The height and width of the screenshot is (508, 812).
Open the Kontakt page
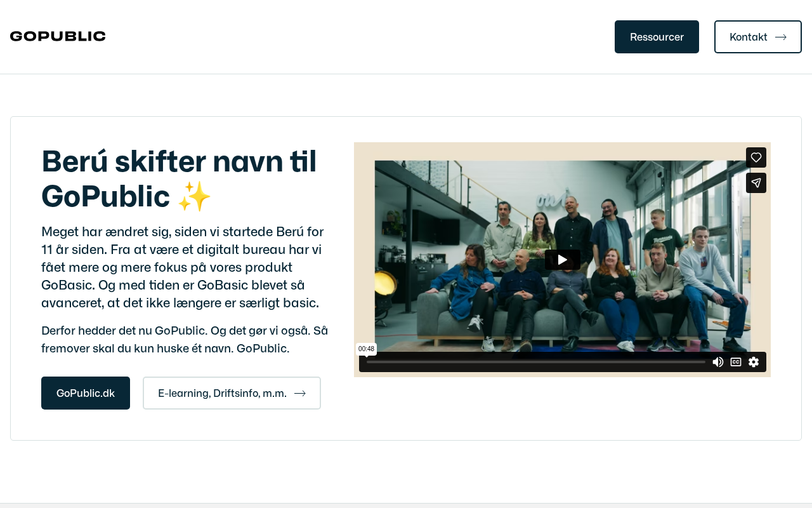pyautogui.click(x=758, y=37)
